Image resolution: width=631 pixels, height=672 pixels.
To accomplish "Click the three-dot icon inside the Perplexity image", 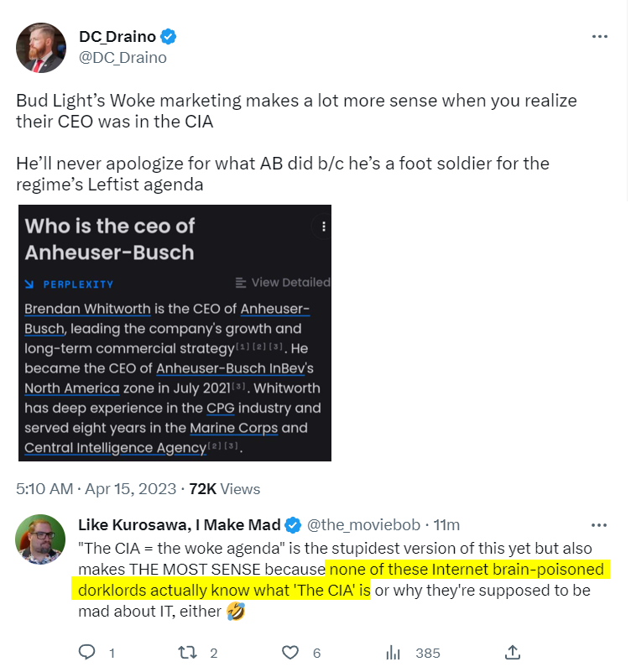I will coord(323,227).
